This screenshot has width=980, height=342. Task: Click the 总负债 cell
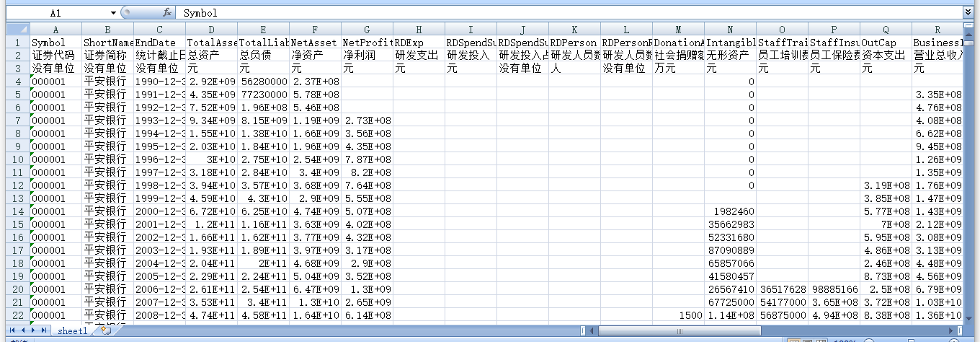[x=263, y=56]
